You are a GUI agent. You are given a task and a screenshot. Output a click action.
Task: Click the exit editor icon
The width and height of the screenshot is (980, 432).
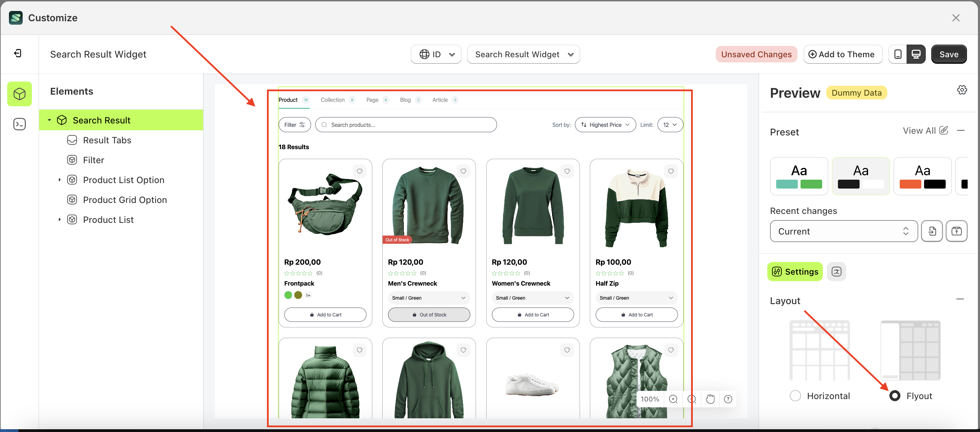[x=18, y=53]
